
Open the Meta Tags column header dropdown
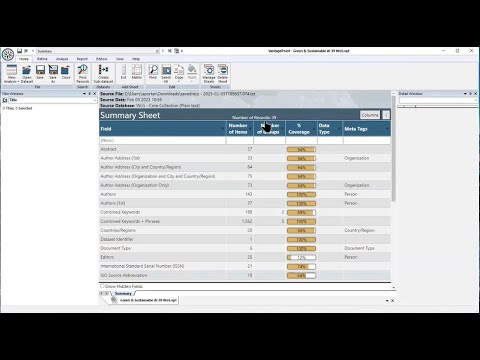387,129
